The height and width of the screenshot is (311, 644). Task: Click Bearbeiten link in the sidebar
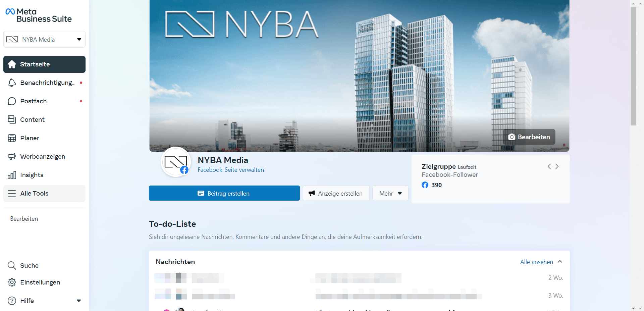pyautogui.click(x=24, y=219)
